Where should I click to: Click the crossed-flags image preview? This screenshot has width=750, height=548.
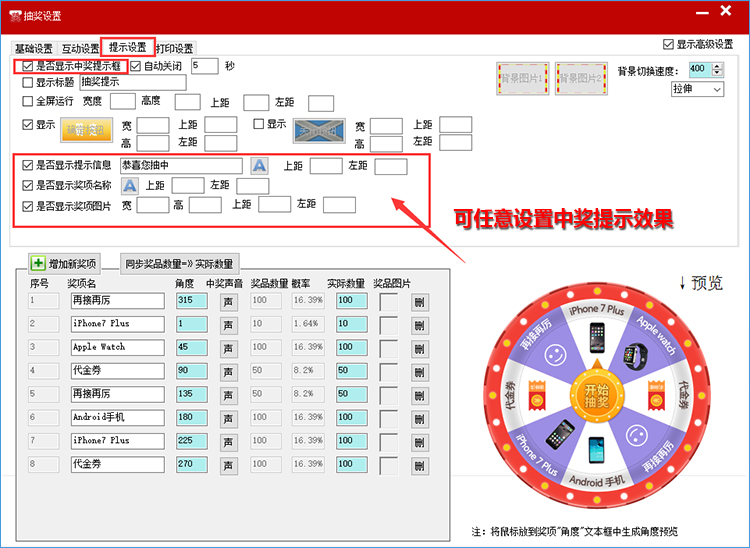point(321,131)
